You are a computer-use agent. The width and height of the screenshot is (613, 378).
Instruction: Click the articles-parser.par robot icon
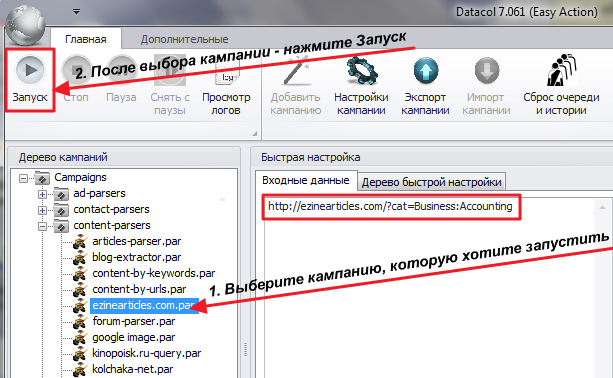click(80, 242)
